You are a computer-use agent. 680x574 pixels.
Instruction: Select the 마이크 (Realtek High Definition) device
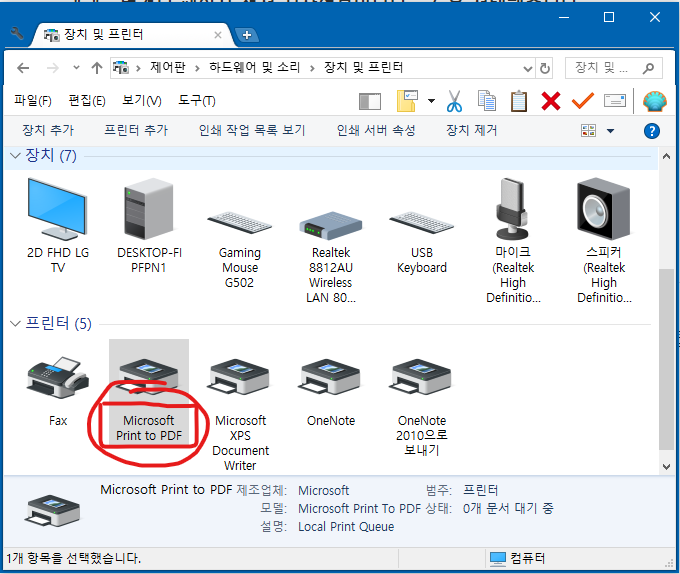(513, 241)
